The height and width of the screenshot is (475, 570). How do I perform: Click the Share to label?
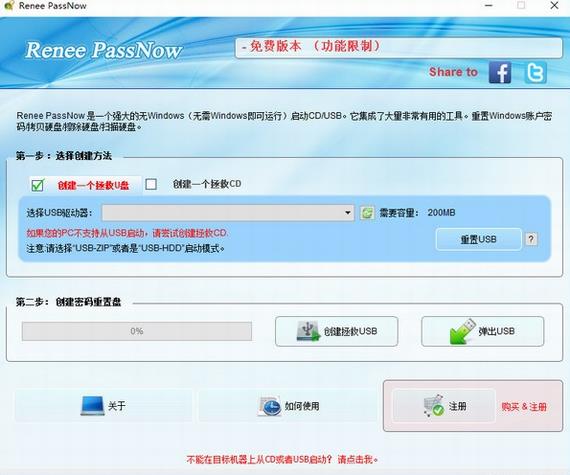click(x=453, y=72)
